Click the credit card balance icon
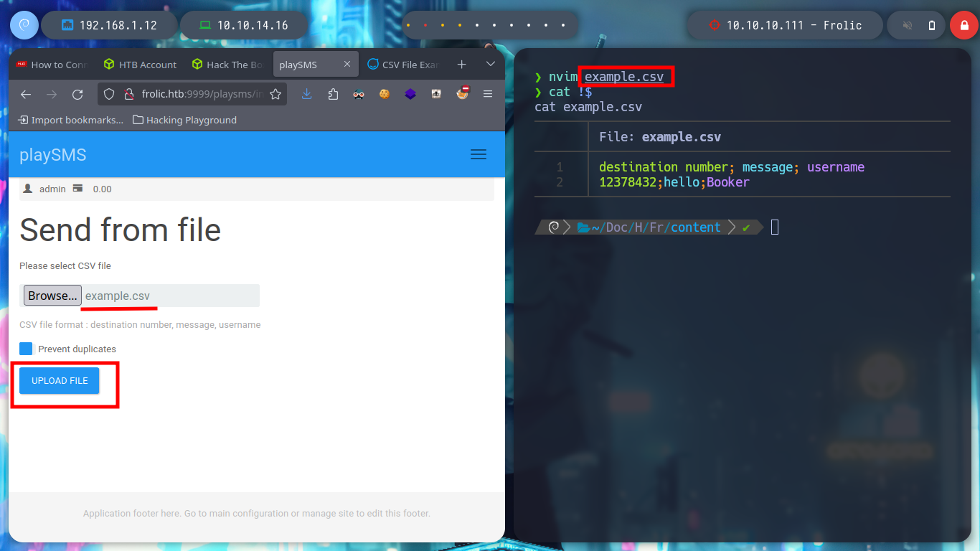The width and height of the screenshot is (980, 551). [x=77, y=189]
